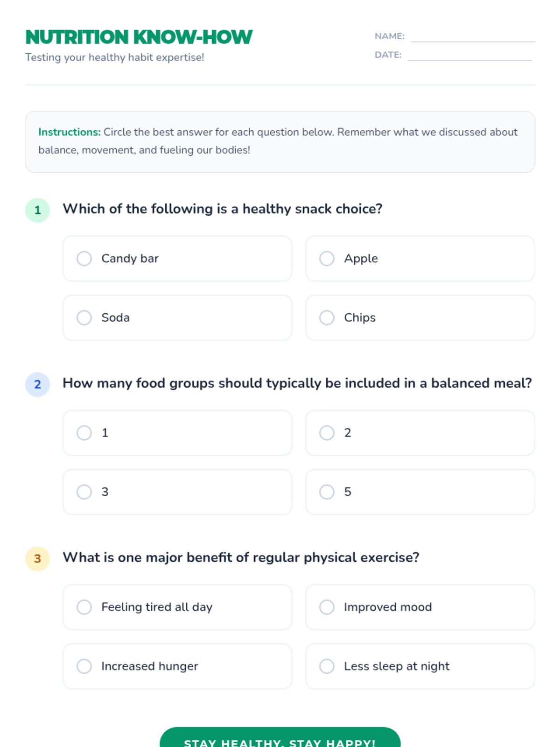Click the yellow question 3 number badge
The image size is (560, 747).
37,558
